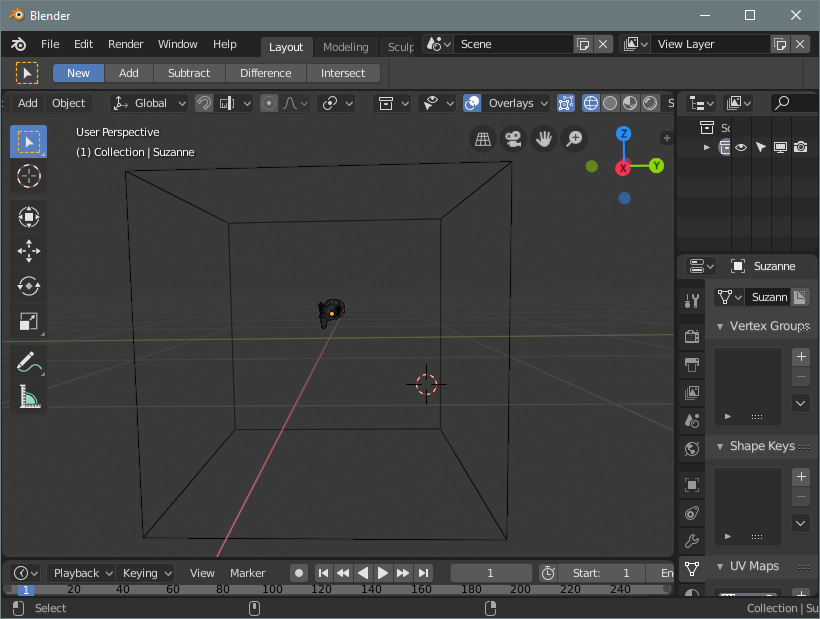The width and height of the screenshot is (820, 619).
Task: Collapse the UV Maps panel
Action: click(720, 567)
